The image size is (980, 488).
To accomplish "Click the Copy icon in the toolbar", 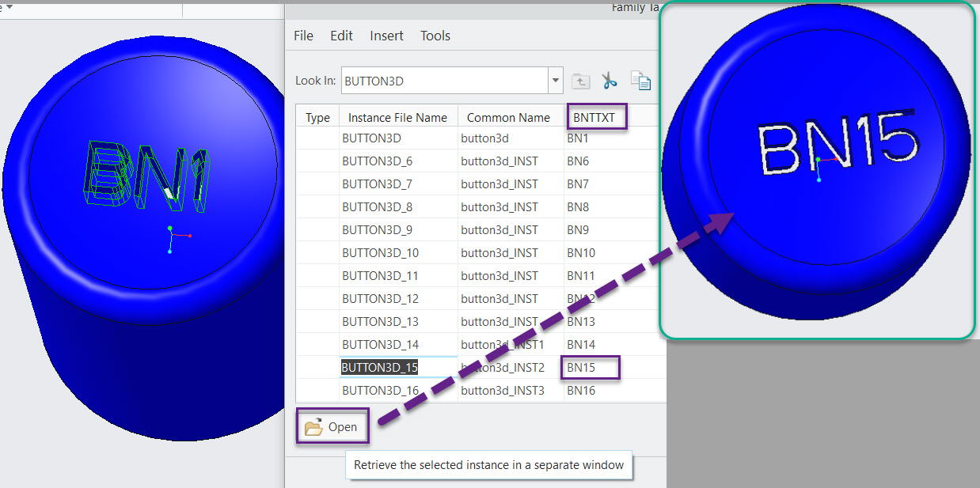I will 640,80.
